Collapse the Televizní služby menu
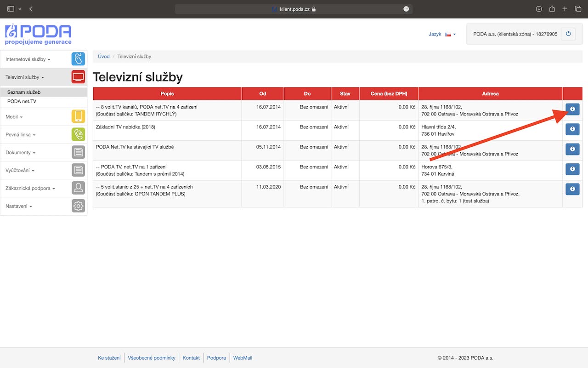Image resolution: width=588 pixels, height=368 pixels. [25, 77]
